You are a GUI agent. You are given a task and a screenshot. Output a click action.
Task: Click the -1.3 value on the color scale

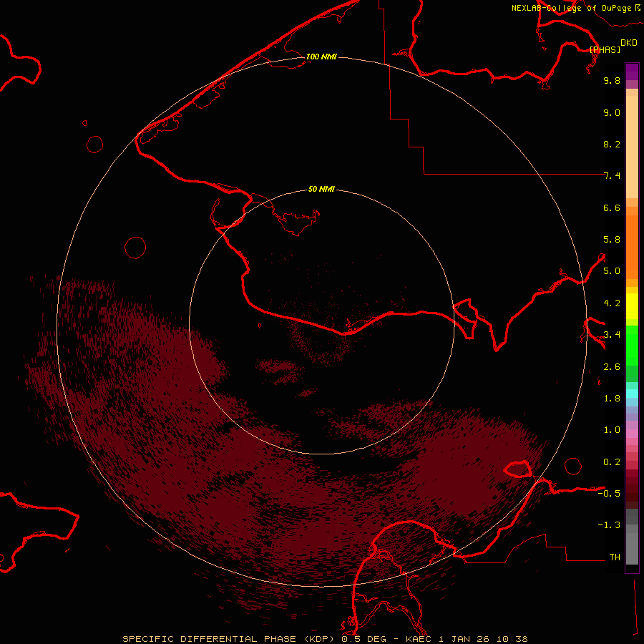pos(609,525)
